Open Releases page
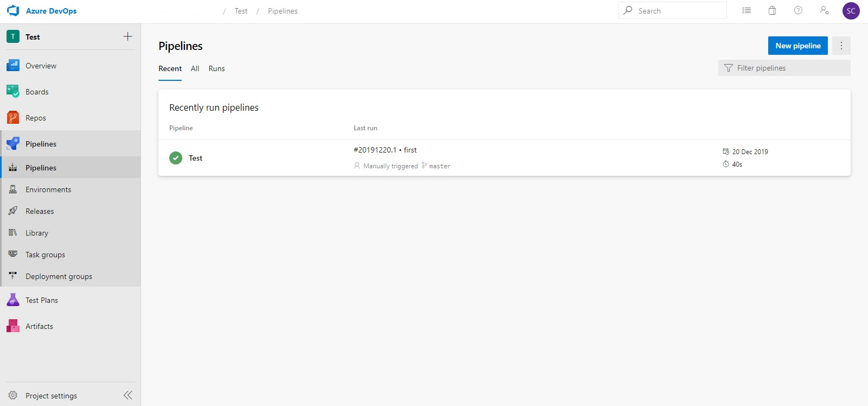The image size is (868, 406). click(x=71, y=211)
